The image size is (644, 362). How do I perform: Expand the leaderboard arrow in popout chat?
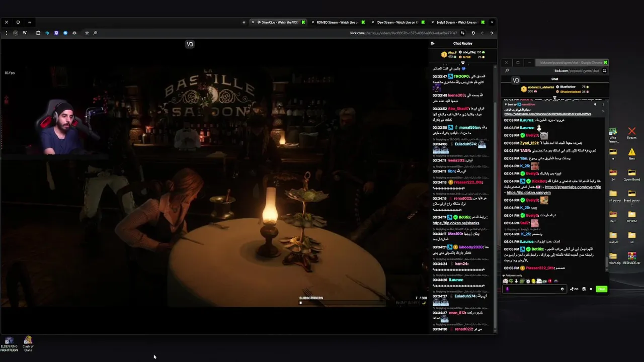555,98
